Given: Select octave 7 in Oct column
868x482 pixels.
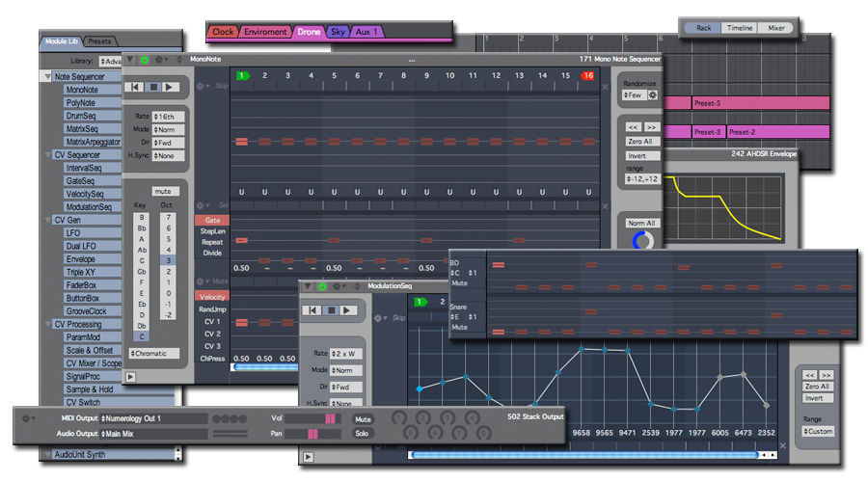Looking at the screenshot, I should click(x=168, y=218).
